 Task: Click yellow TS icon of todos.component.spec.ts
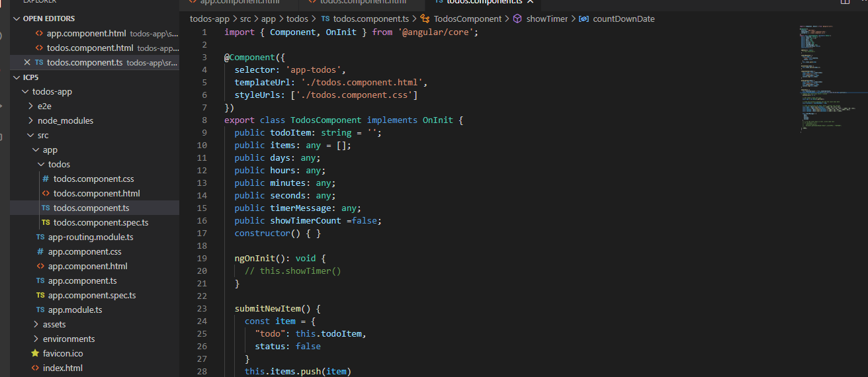(x=46, y=222)
